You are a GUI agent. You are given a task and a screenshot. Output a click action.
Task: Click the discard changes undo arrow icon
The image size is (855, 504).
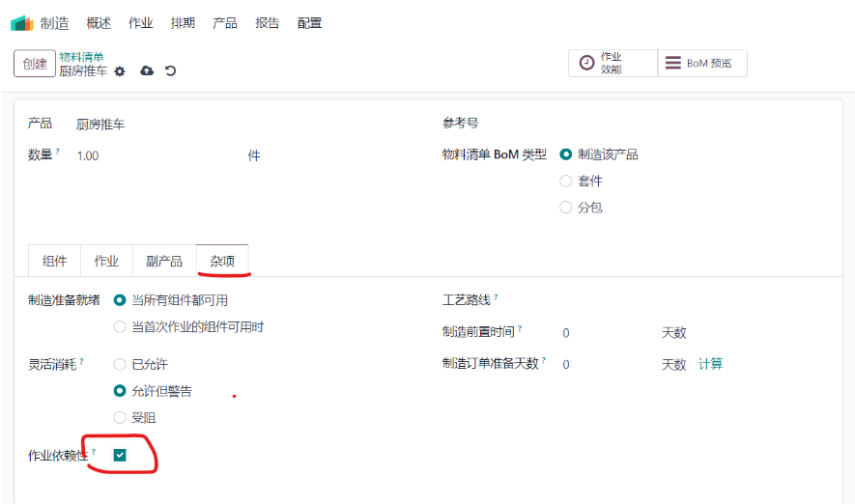(x=171, y=70)
